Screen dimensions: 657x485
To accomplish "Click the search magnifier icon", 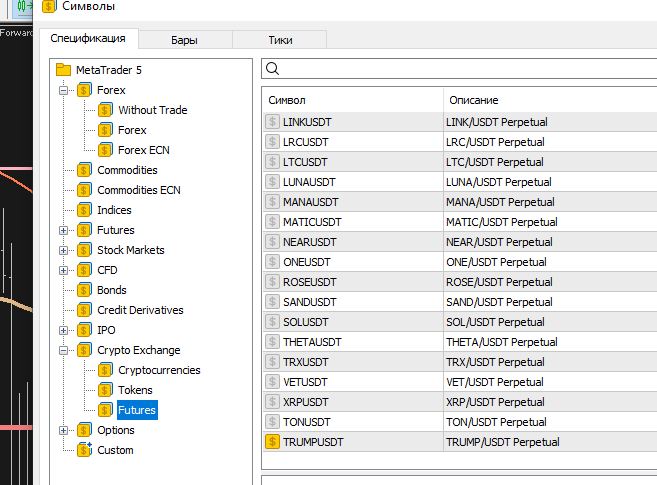I will tap(272, 69).
